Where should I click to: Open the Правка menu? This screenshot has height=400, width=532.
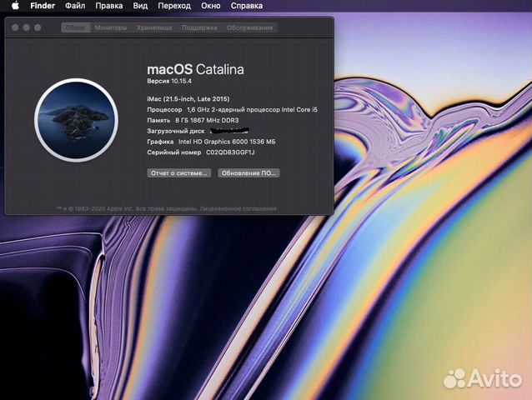pyautogui.click(x=109, y=6)
